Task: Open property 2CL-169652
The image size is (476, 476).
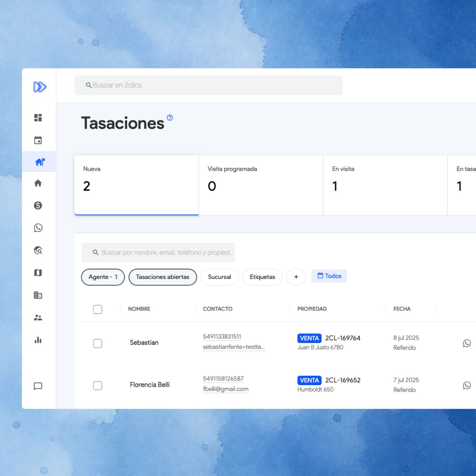Action: [x=343, y=380]
